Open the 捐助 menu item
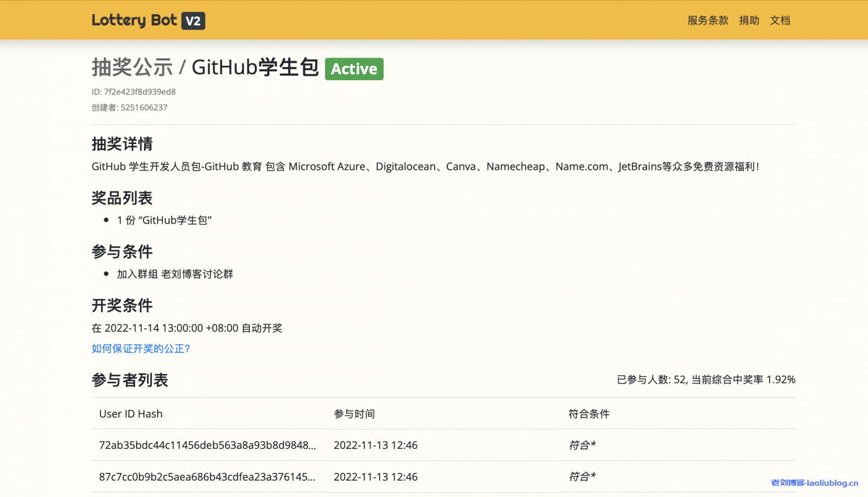 749,20
